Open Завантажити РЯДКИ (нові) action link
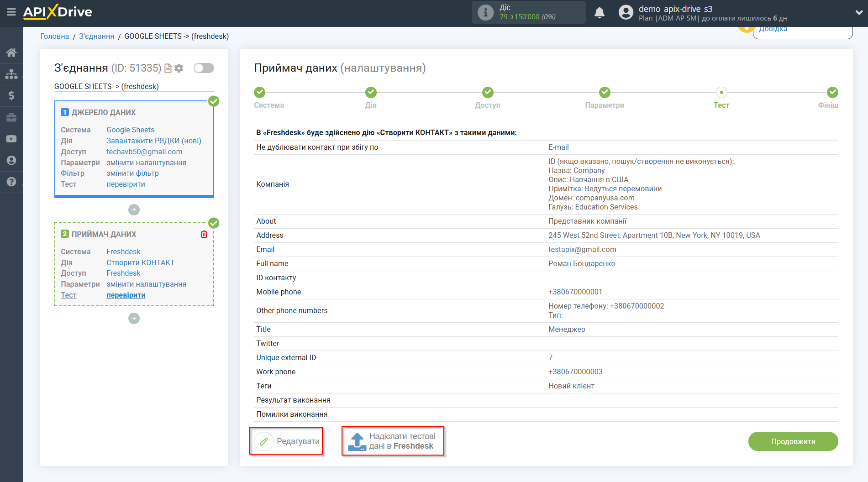This screenshot has width=868, height=482. click(x=154, y=141)
